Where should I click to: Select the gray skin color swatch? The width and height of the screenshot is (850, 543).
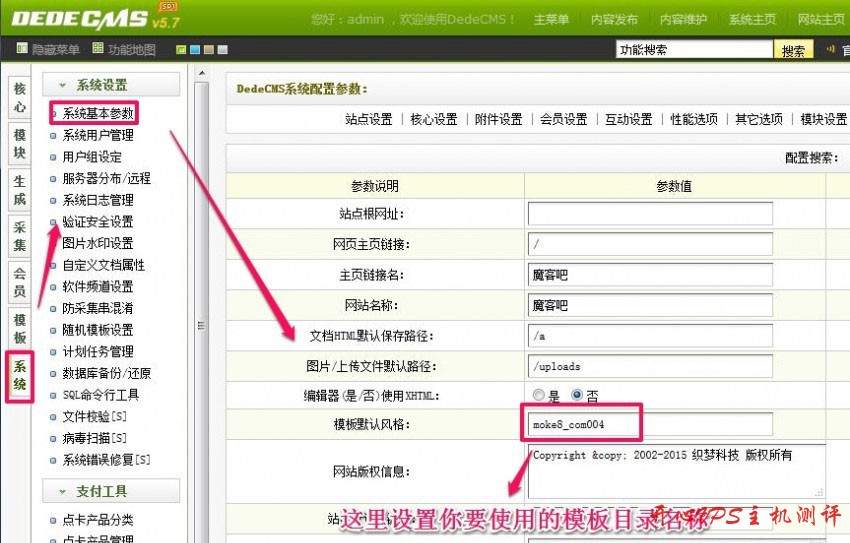pyautogui.click(x=223, y=50)
